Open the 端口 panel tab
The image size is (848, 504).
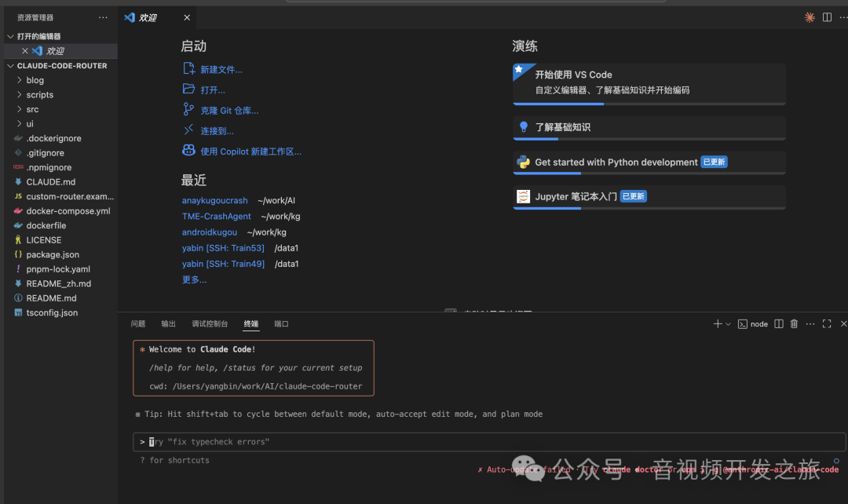click(281, 323)
